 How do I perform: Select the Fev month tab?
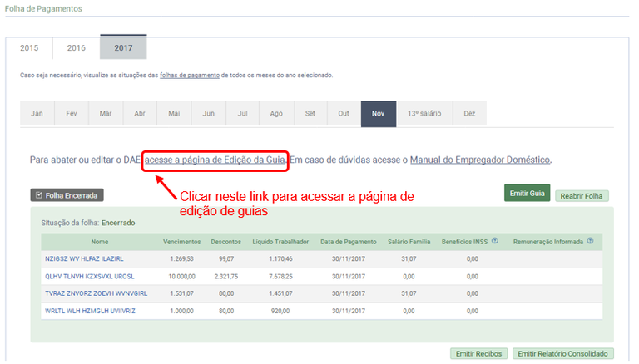pyautogui.click(x=72, y=114)
